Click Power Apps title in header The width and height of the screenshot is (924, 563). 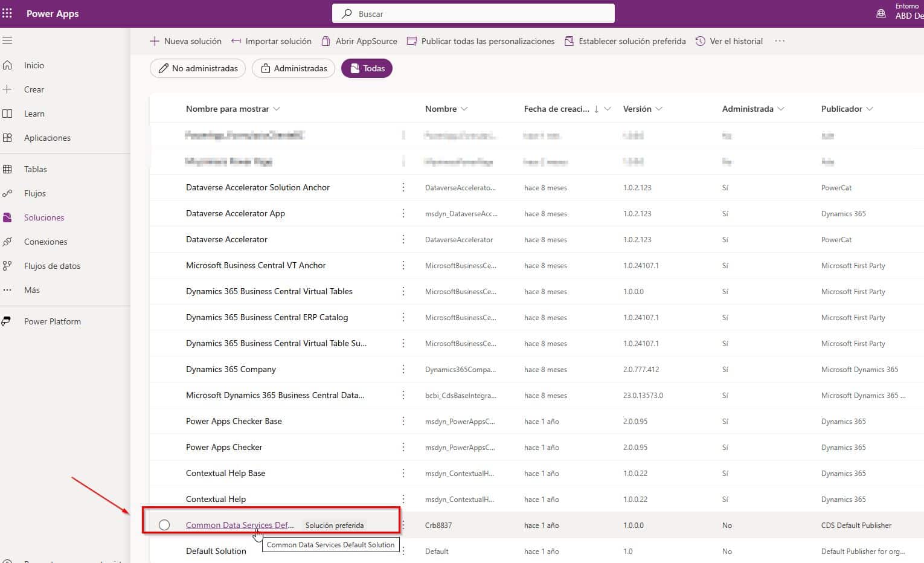click(53, 13)
